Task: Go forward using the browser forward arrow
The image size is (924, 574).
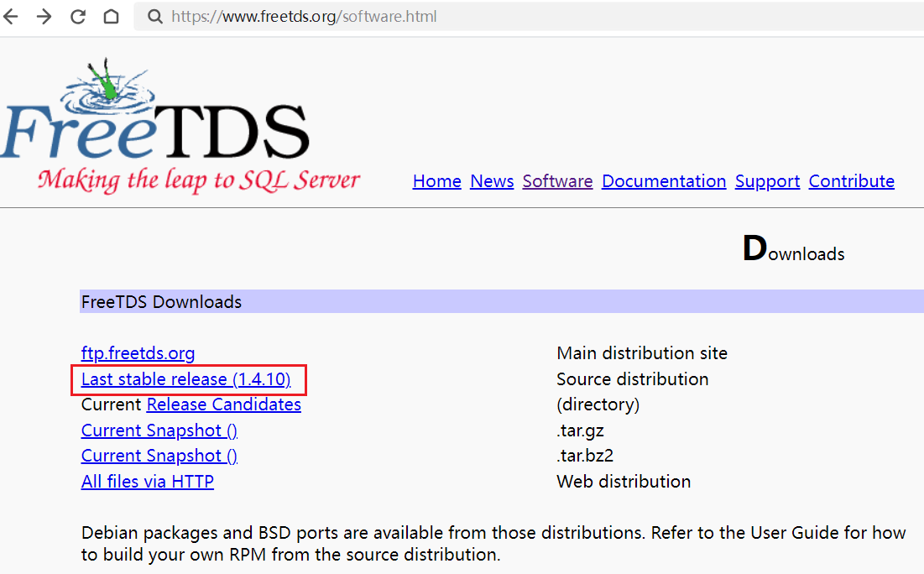Action: [x=44, y=17]
